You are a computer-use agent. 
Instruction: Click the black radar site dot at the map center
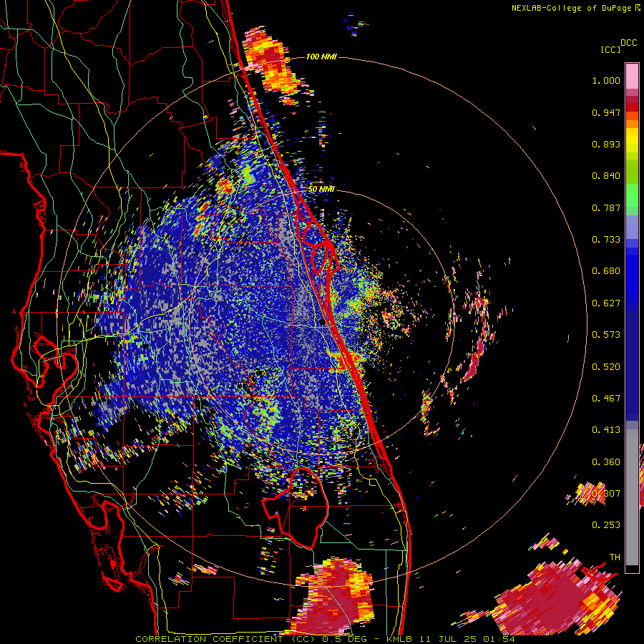321,323
